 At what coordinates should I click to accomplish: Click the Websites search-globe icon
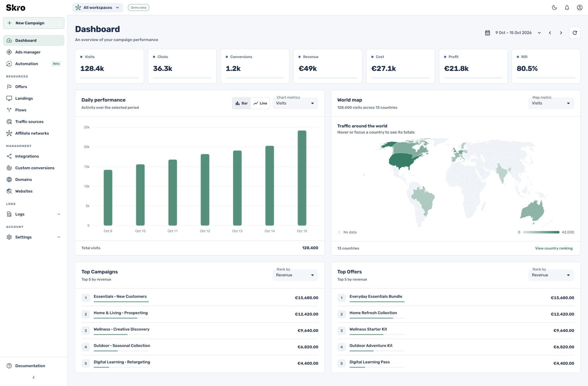(x=9, y=191)
